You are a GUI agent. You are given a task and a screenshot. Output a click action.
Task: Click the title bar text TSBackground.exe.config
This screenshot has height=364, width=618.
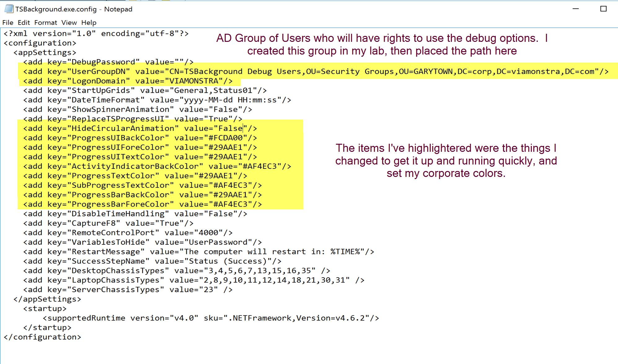[x=56, y=9]
